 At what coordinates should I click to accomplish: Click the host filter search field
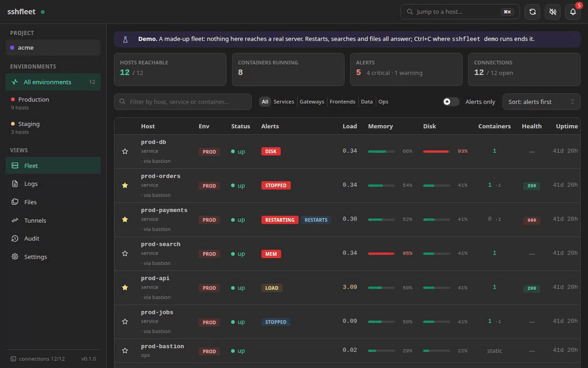pyautogui.click(x=183, y=102)
